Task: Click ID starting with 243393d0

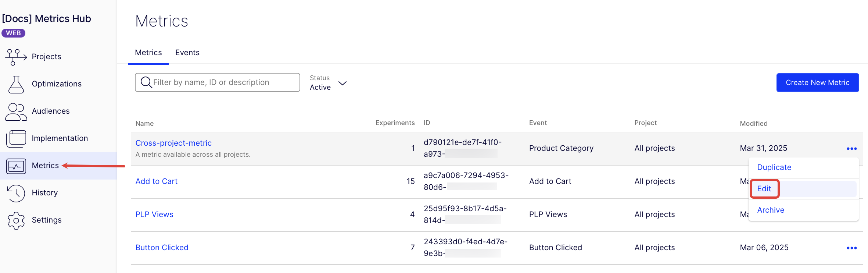Action: pos(465,248)
